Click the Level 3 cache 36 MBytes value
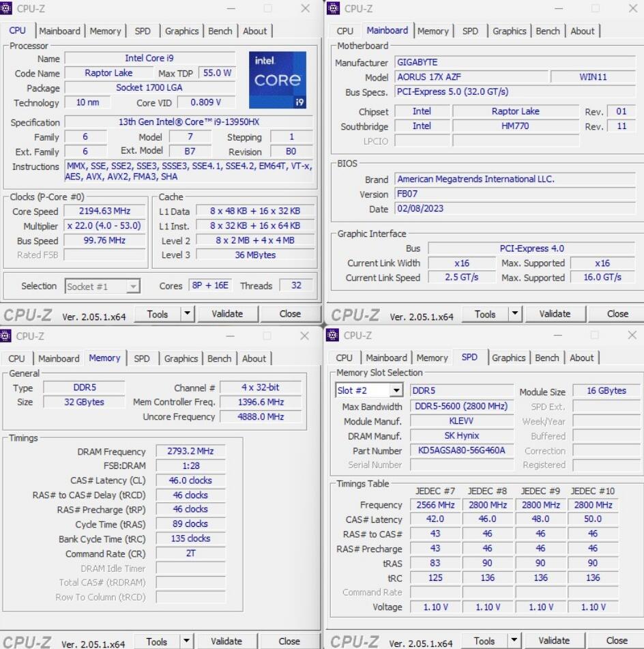 click(x=255, y=255)
